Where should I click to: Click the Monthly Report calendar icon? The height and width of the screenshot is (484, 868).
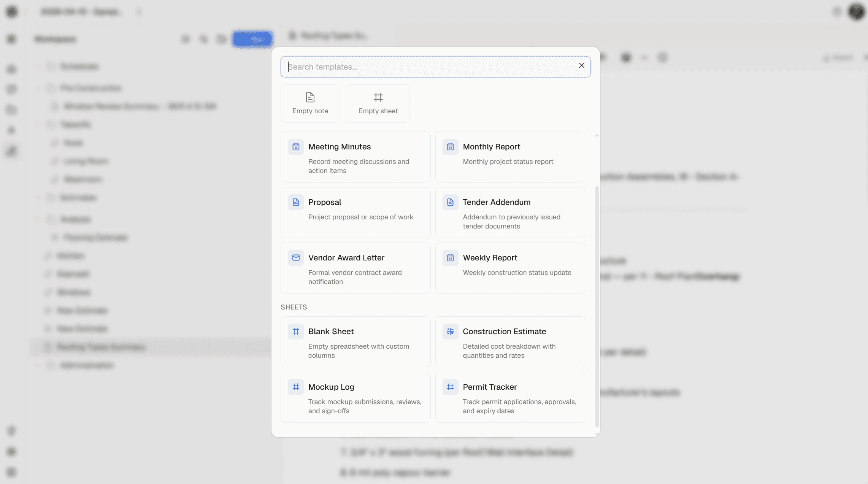(450, 147)
